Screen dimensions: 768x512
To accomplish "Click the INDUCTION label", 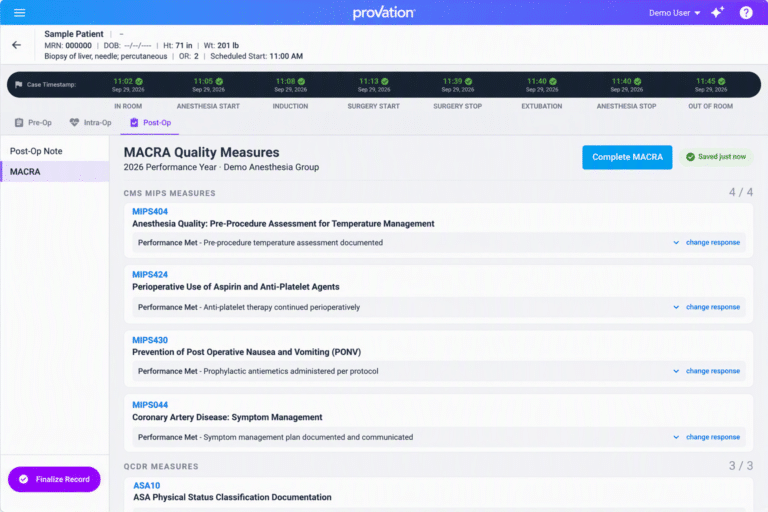I will point(290,106).
